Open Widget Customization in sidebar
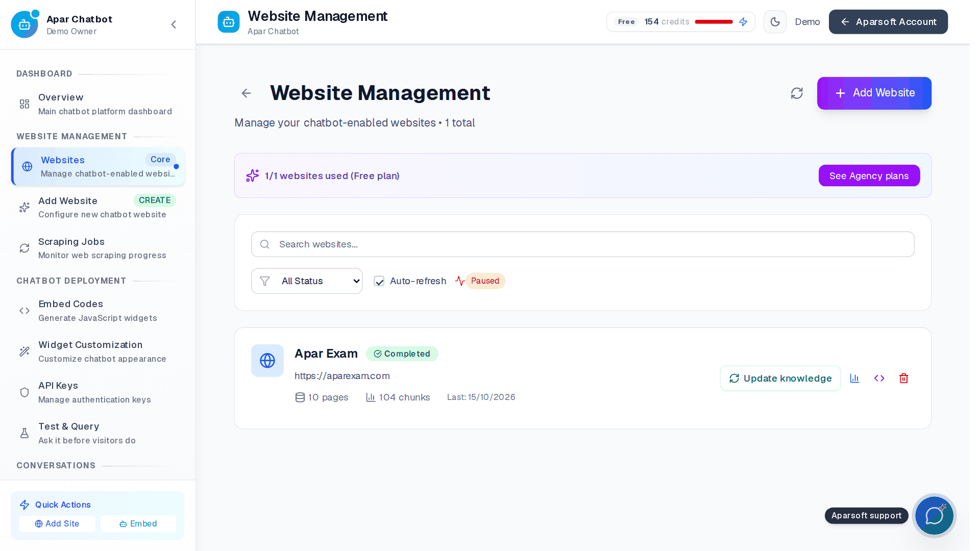 pos(98,352)
